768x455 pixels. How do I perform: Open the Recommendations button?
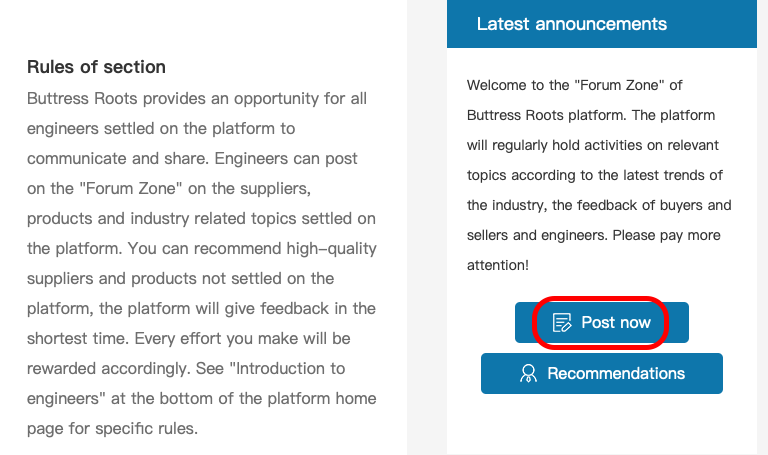[601, 373]
